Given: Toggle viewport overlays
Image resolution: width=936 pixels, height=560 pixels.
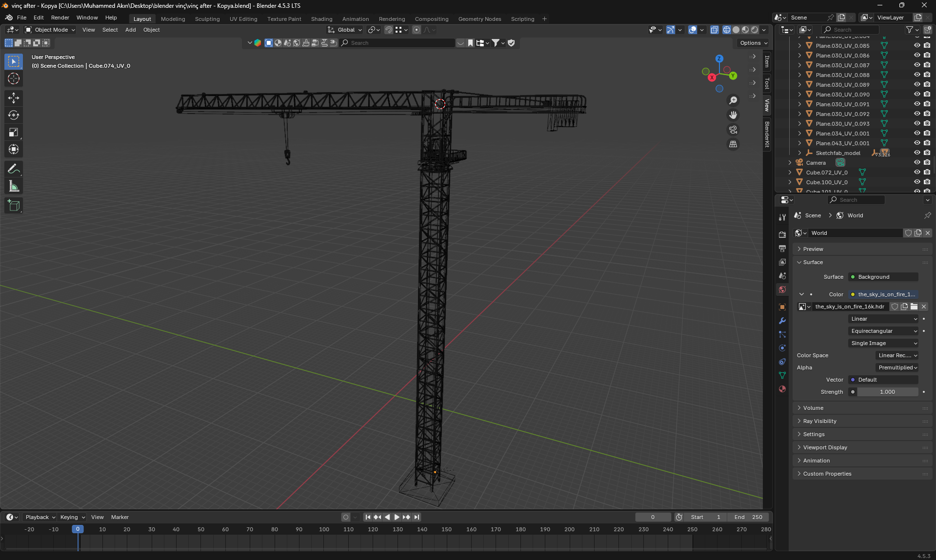Looking at the screenshot, I should [x=693, y=30].
